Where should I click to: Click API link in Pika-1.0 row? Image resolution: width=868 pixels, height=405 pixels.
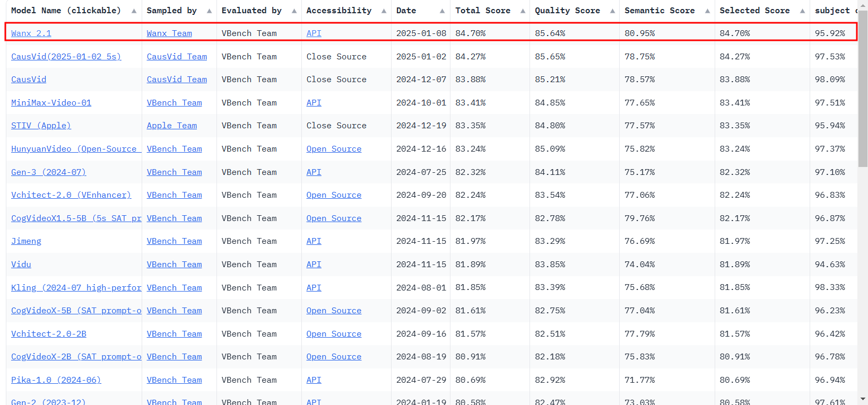[x=314, y=380]
